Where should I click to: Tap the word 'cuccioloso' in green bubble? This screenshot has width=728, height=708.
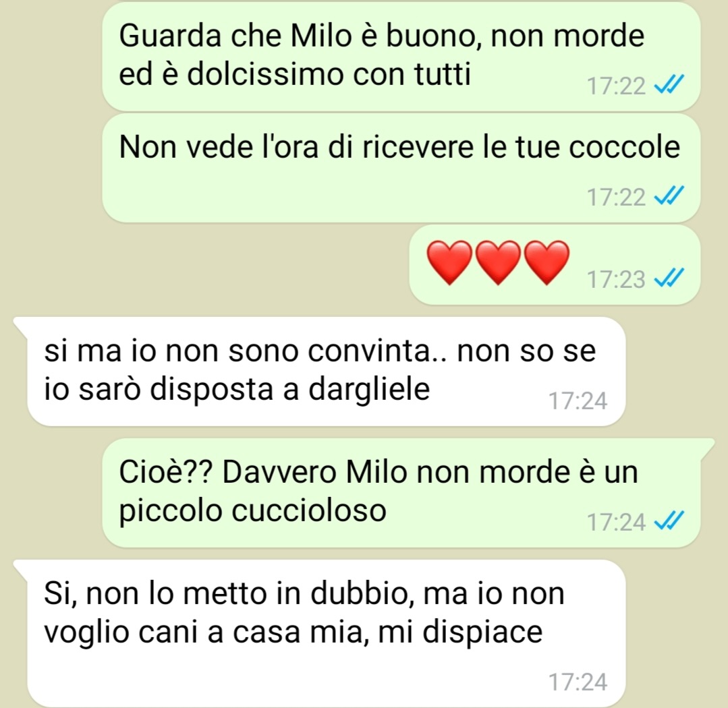click(x=309, y=511)
